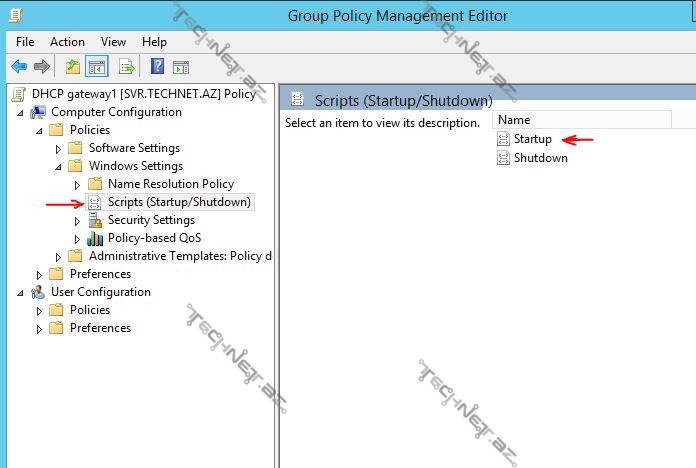Click the Back arrow toolbar button
The height and width of the screenshot is (468, 696).
18,67
